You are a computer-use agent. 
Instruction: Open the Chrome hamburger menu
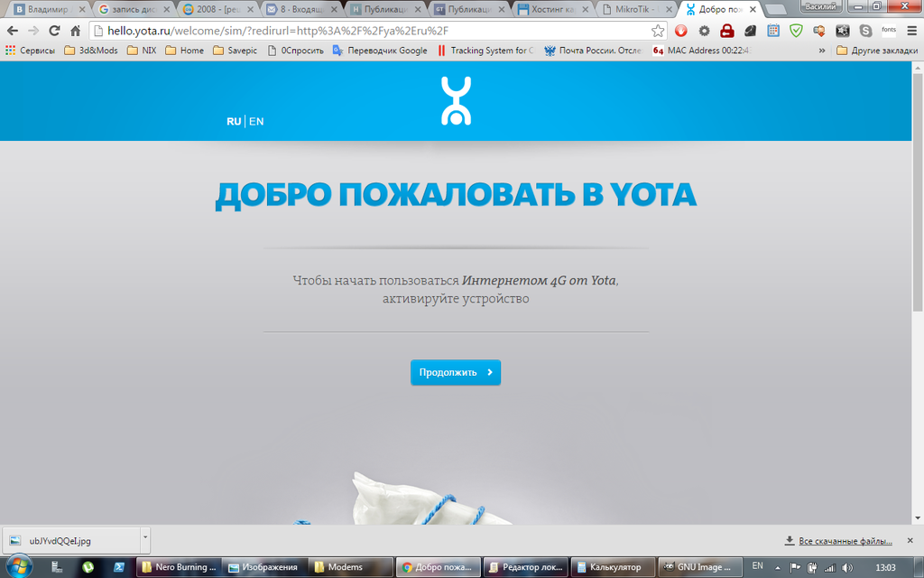coord(911,32)
